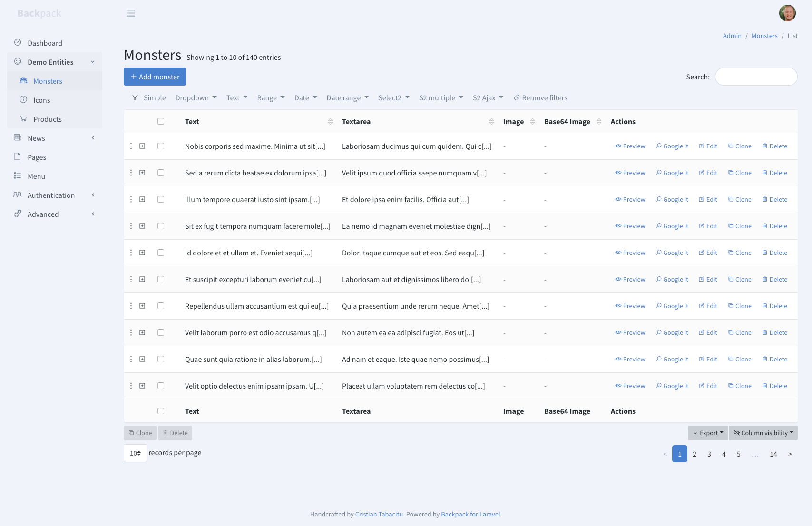Toggle the select-all checkbox in table header

[161, 121]
